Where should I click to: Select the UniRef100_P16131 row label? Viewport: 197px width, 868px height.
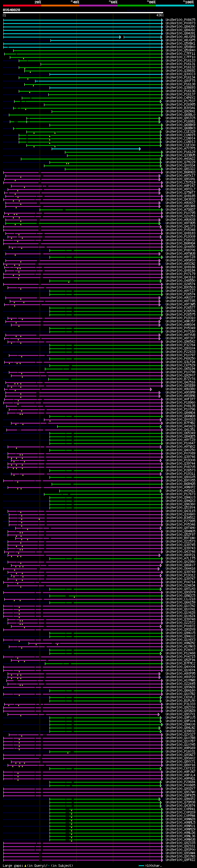pyautogui.click(x=180, y=64)
